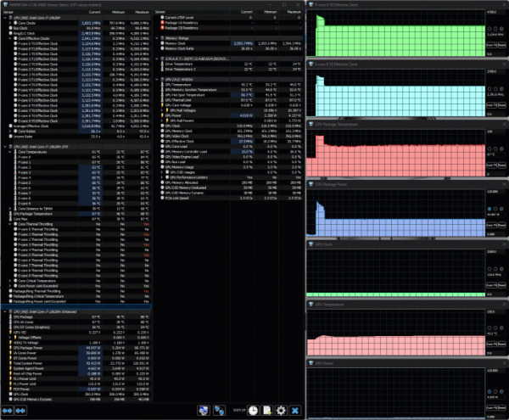Click the blue X icon in bottom toolbar
This screenshot has width=509, height=420.
294,411
